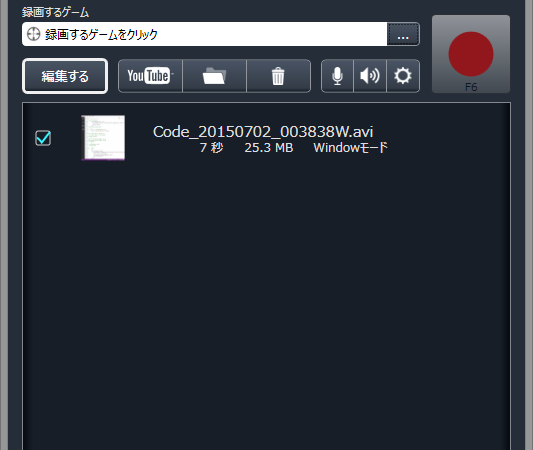Delete selected recording with trash icon

278,76
